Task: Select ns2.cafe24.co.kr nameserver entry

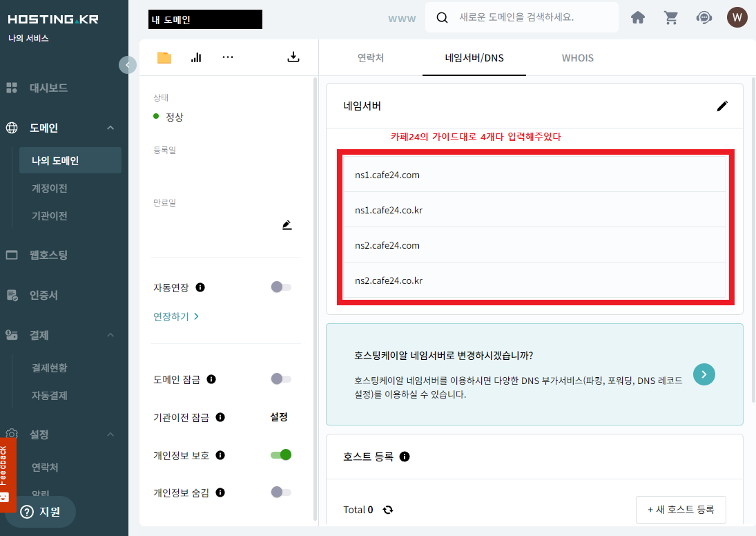Action: tap(534, 280)
